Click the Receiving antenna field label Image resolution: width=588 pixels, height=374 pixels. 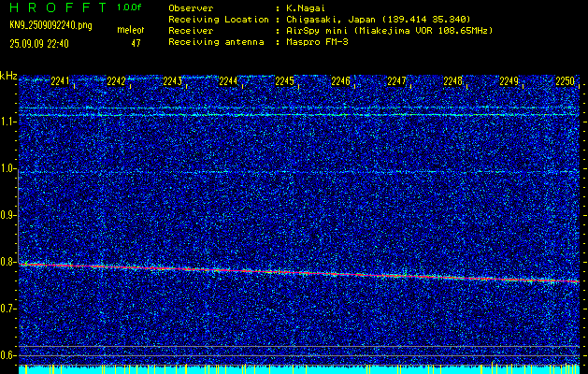[x=216, y=42]
